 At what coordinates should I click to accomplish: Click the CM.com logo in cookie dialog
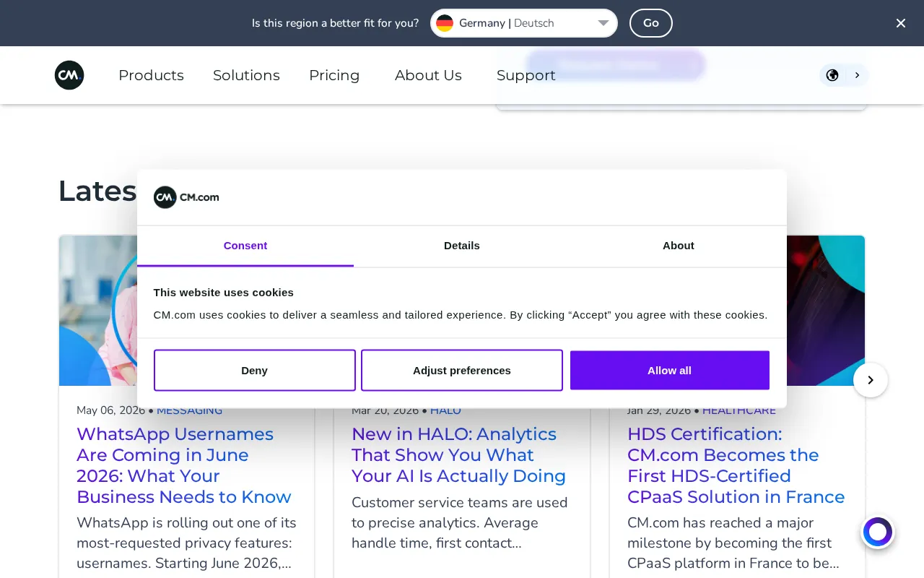tap(186, 197)
